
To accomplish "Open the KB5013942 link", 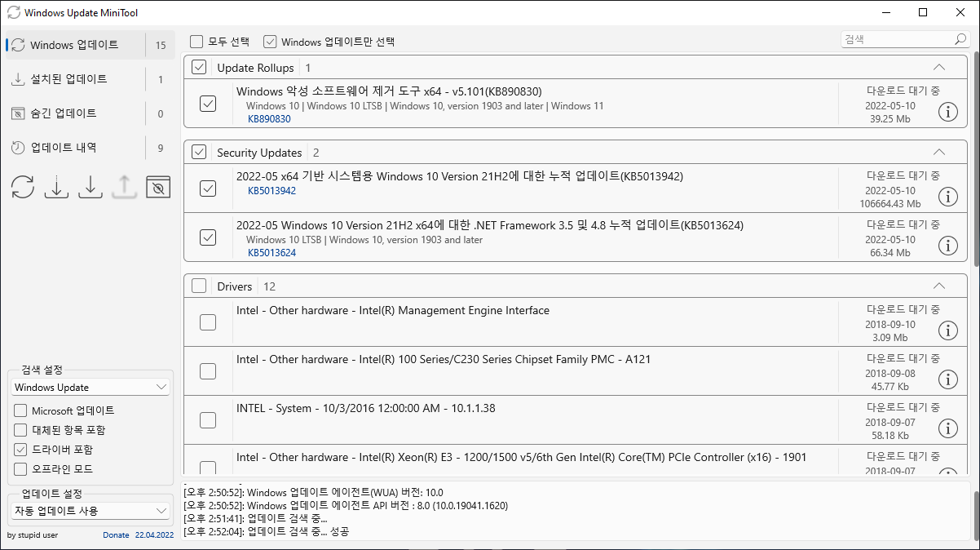I will pyautogui.click(x=271, y=191).
